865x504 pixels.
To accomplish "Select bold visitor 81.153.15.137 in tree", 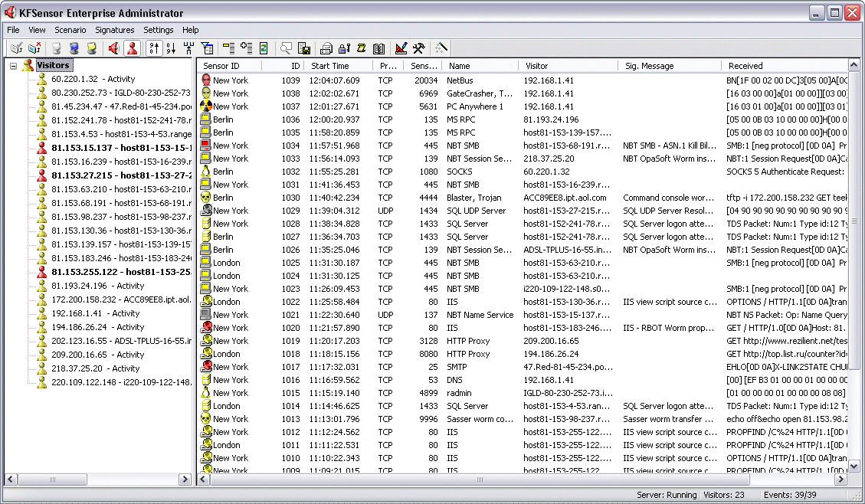I will tap(121, 148).
